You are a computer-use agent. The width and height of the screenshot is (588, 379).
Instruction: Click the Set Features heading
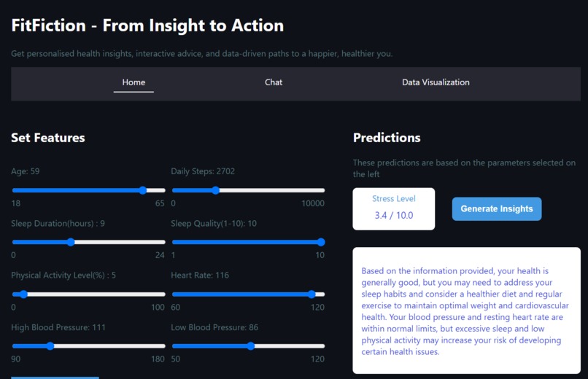pos(48,138)
